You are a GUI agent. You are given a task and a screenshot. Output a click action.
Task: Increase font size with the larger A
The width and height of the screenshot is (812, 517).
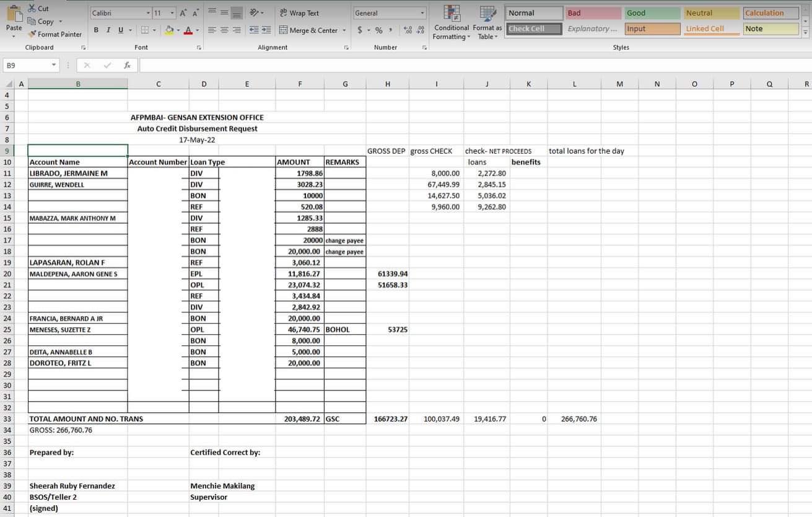pyautogui.click(x=183, y=13)
